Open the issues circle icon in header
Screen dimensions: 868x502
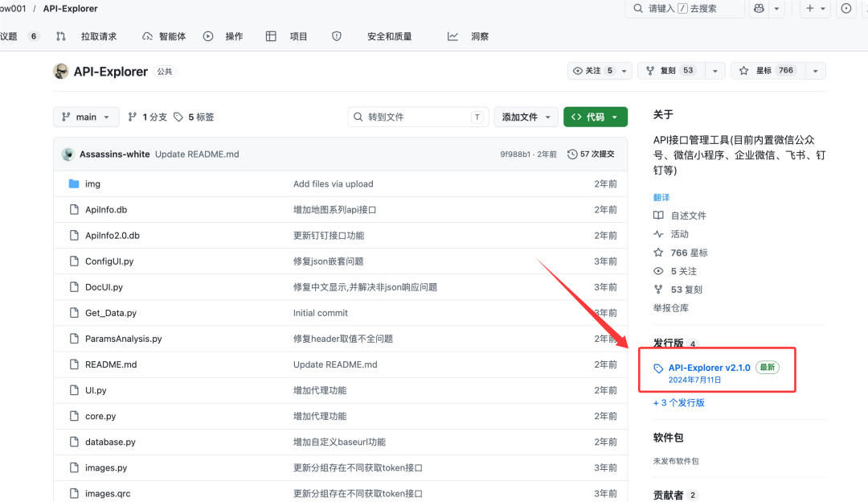pyautogui.click(x=846, y=8)
